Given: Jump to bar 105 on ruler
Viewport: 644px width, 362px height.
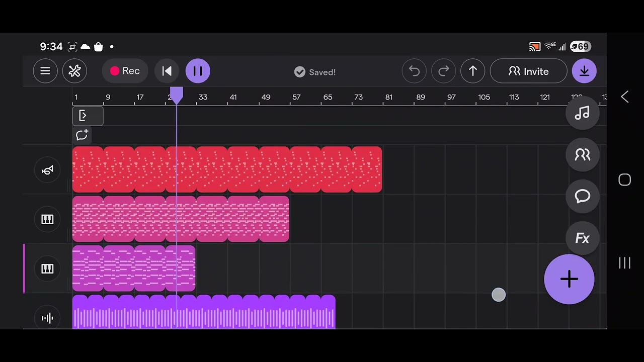Looking at the screenshot, I should tap(484, 97).
